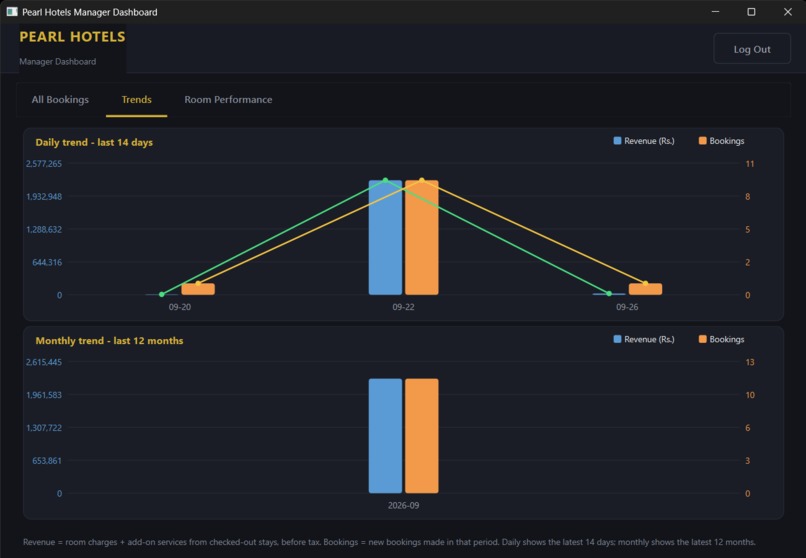Click the 09-22 blue revenue bar in the daily chart
The height and width of the screenshot is (558, 806).
(x=386, y=237)
